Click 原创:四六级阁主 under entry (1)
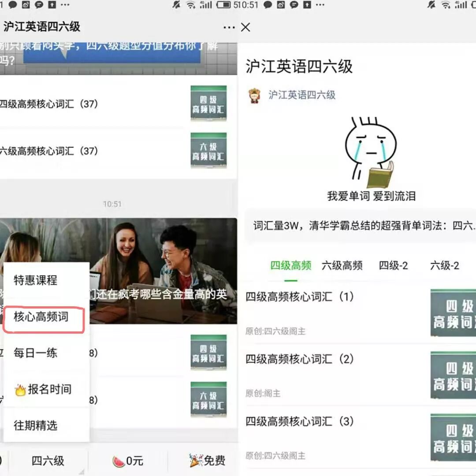Screen dimensions: 476x476 tap(275, 331)
